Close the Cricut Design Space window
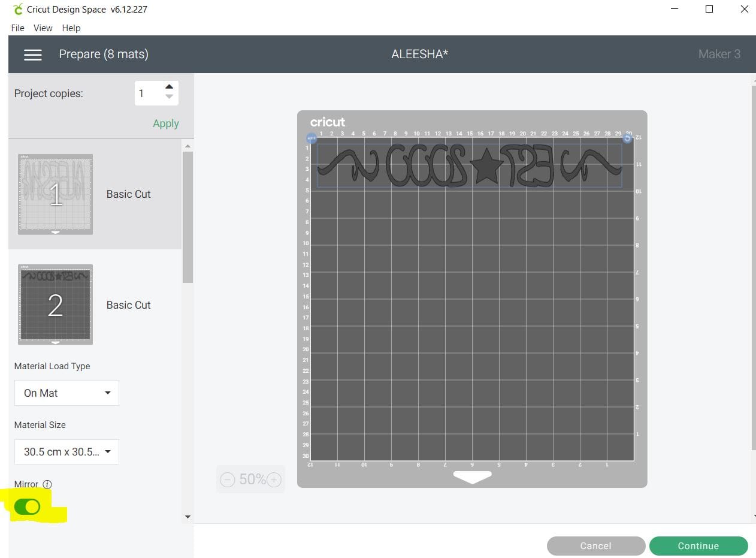 [x=744, y=9]
